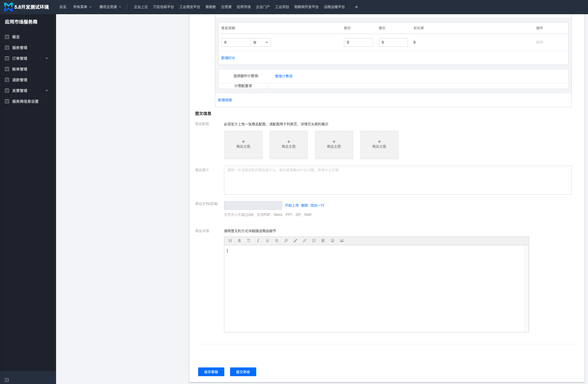The image size is (588, 384).
Task: Click disabled 删除 in pricing row
Action: click(539, 42)
